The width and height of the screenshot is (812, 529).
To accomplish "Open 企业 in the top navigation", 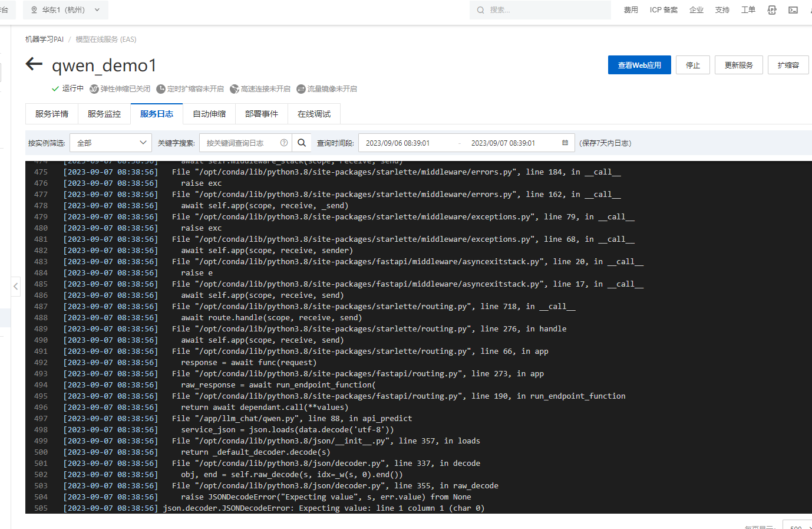I will 697,10.
